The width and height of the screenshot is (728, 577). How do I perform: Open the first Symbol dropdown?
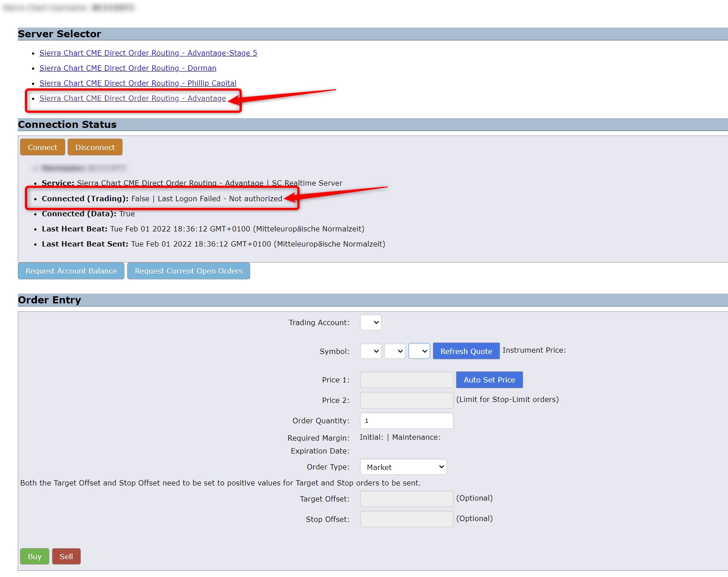coord(371,351)
